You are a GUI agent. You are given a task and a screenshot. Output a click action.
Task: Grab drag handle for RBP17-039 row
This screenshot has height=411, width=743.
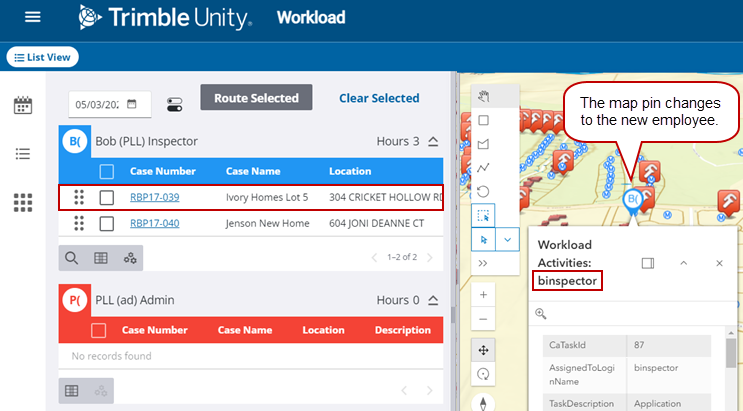point(79,197)
